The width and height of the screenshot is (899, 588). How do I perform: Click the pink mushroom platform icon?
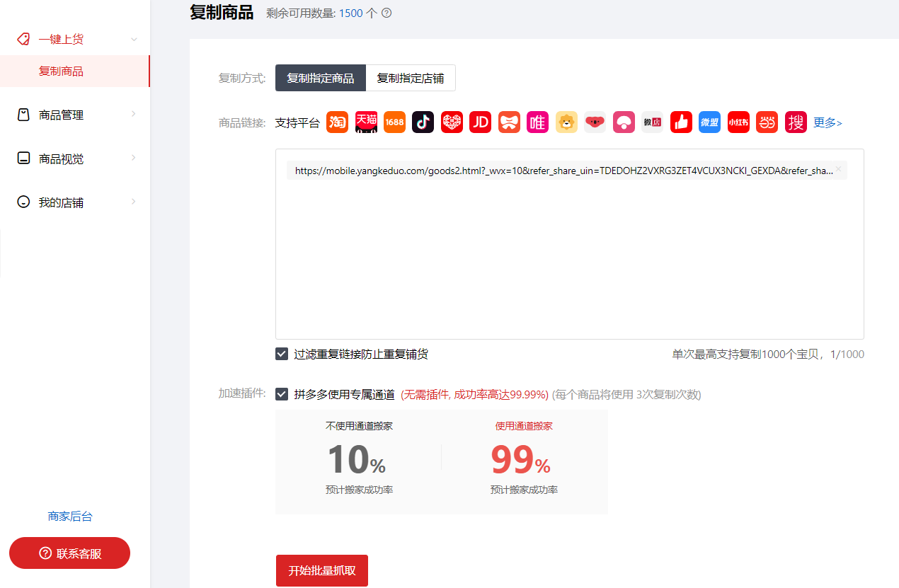point(624,122)
